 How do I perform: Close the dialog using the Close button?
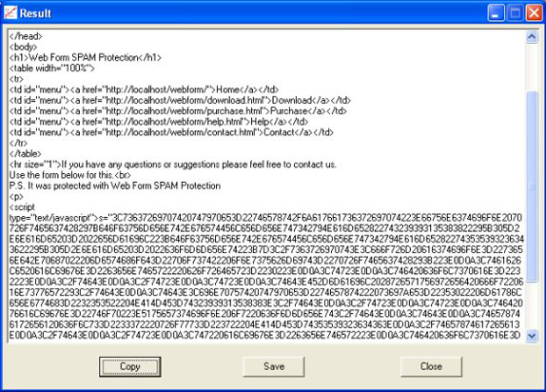click(x=431, y=366)
